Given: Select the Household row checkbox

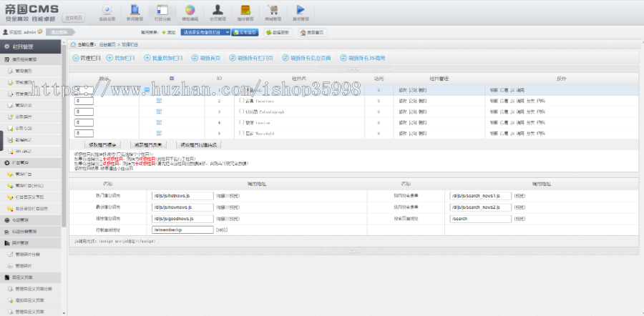Looking at the screenshot, I should 242,132.
